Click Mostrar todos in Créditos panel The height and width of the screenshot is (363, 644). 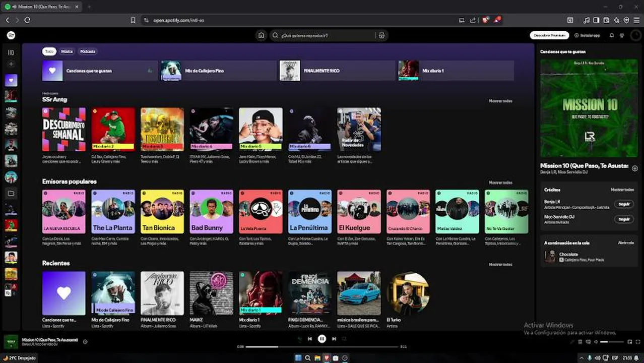622,190
